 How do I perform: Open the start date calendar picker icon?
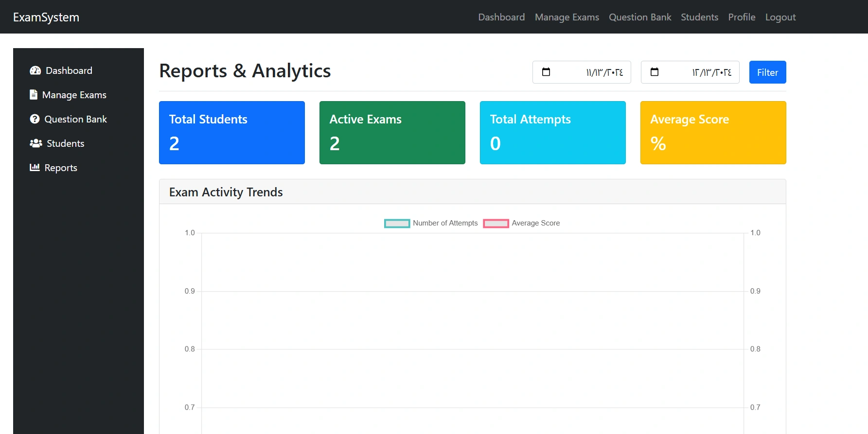(x=546, y=72)
